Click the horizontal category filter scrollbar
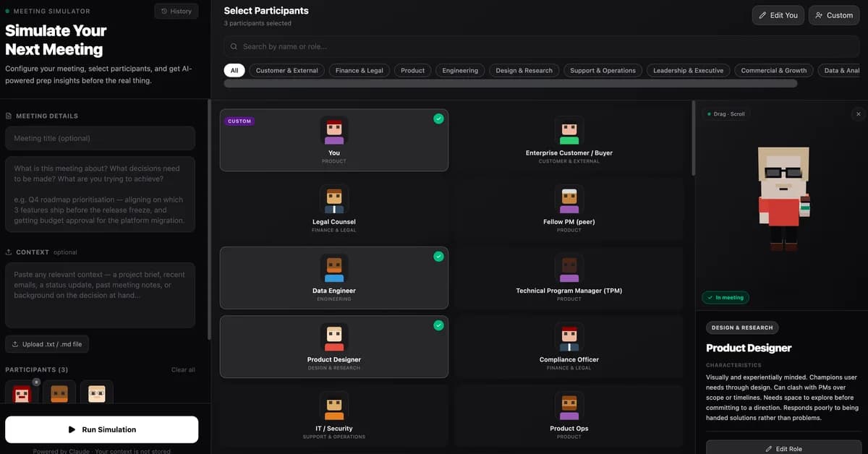The height and width of the screenshot is (454, 868). 510,84
